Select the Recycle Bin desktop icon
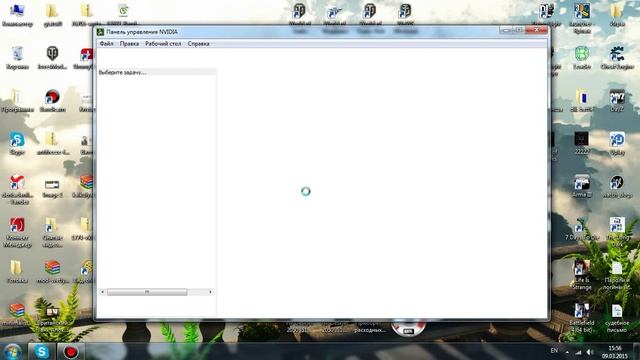Screen dimensions: 640x360 [x=17, y=58]
